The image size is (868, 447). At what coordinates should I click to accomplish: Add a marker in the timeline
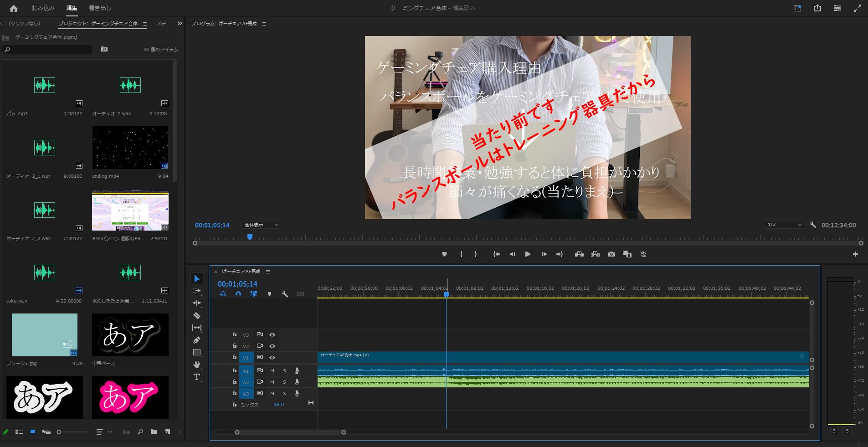coord(269,294)
